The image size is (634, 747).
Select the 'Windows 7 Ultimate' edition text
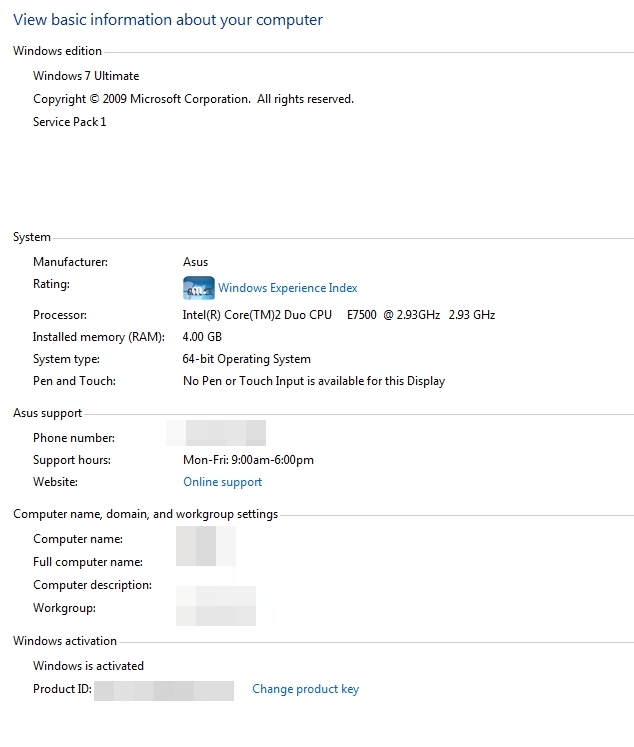click(x=86, y=76)
